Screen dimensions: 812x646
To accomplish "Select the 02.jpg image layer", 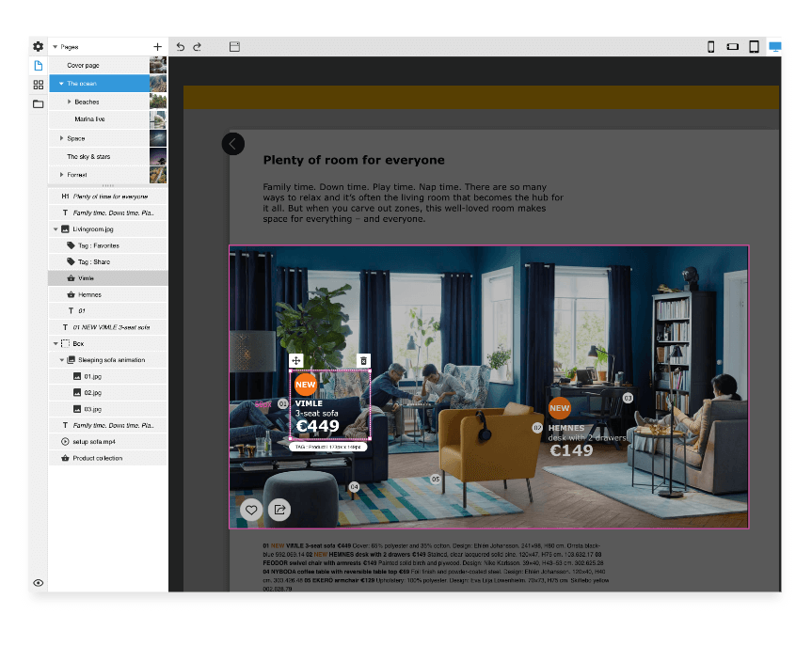I will pyautogui.click(x=108, y=392).
